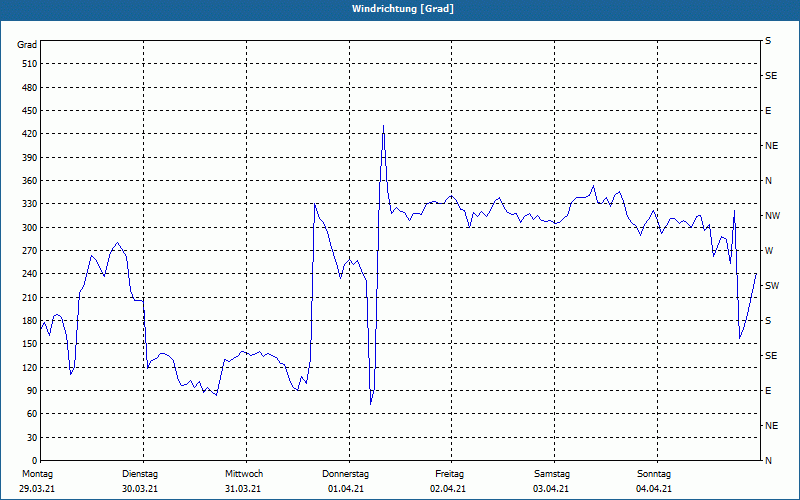The image size is (800, 500).
Task: Select the W compass direction label
Action: click(769, 251)
